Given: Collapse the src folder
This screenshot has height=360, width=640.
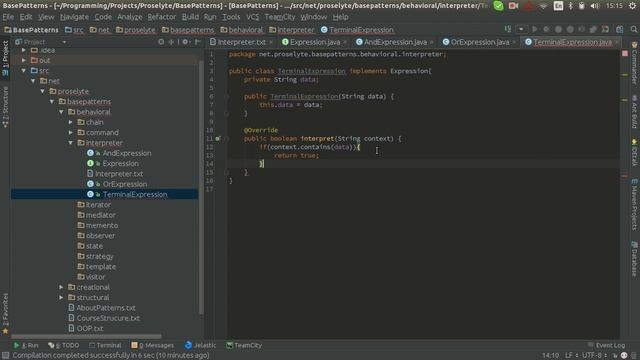Looking at the screenshot, I should coord(24,71).
